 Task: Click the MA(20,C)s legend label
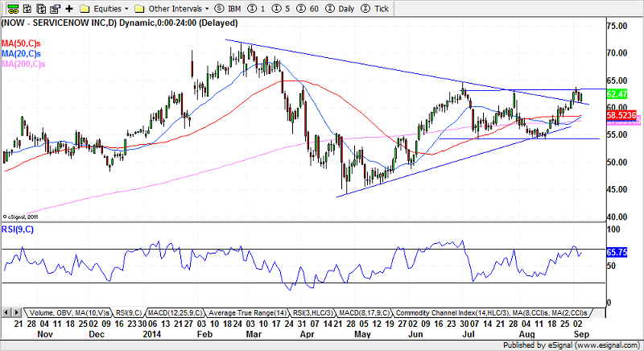click(21, 54)
